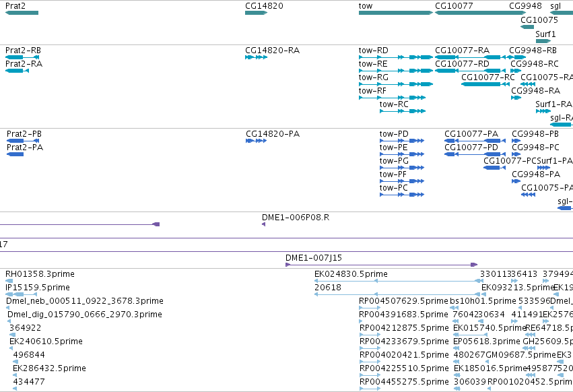573x392 pixels.
Task: Select the CG10077-RC transcript
Action: tap(485, 84)
